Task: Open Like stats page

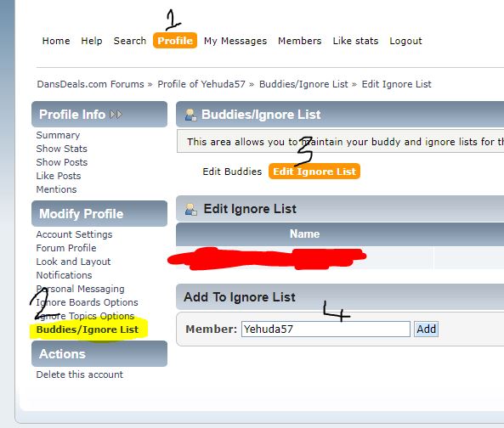Action: click(x=355, y=41)
